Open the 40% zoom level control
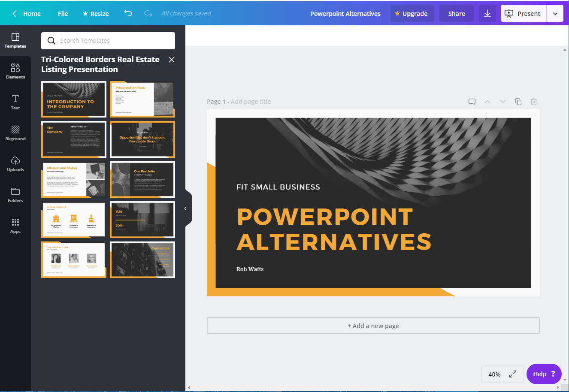569x392 pixels. point(494,374)
